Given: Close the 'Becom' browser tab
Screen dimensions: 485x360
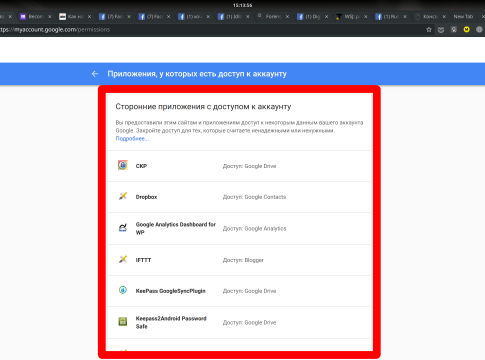Looking at the screenshot, I should (x=50, y=16).
